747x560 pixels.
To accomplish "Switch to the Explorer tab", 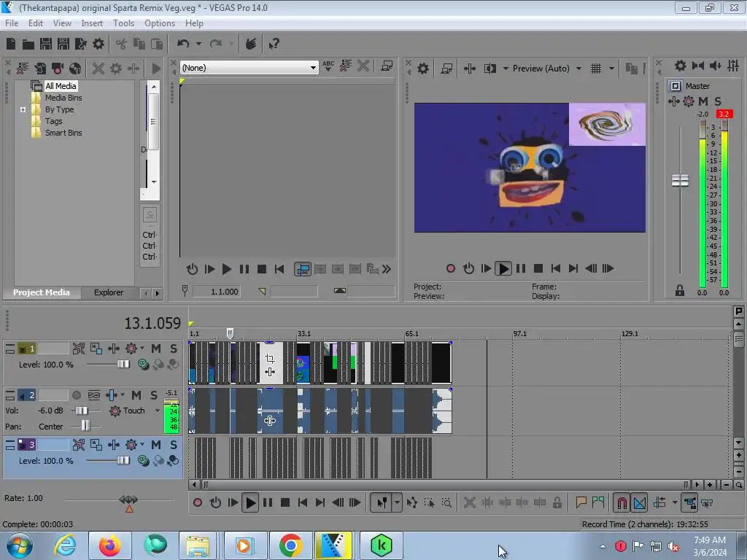I will [x=109, y=292].
